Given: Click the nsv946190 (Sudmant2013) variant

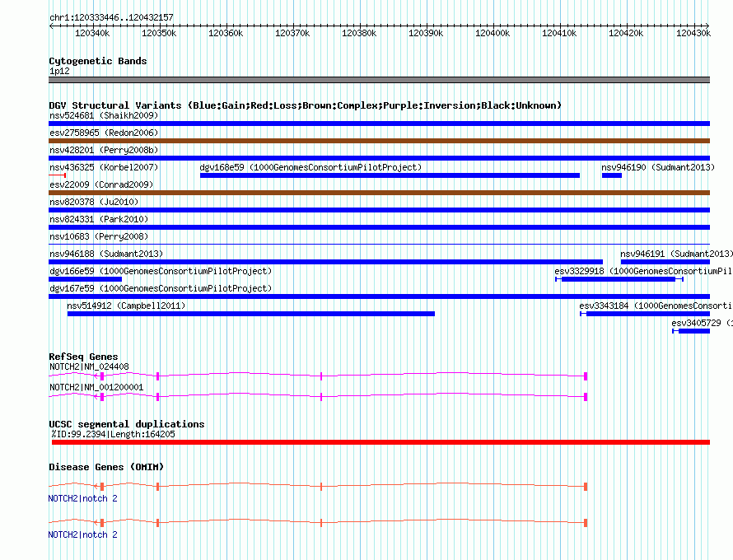Looking at the screenshot, I should [611, 175].
